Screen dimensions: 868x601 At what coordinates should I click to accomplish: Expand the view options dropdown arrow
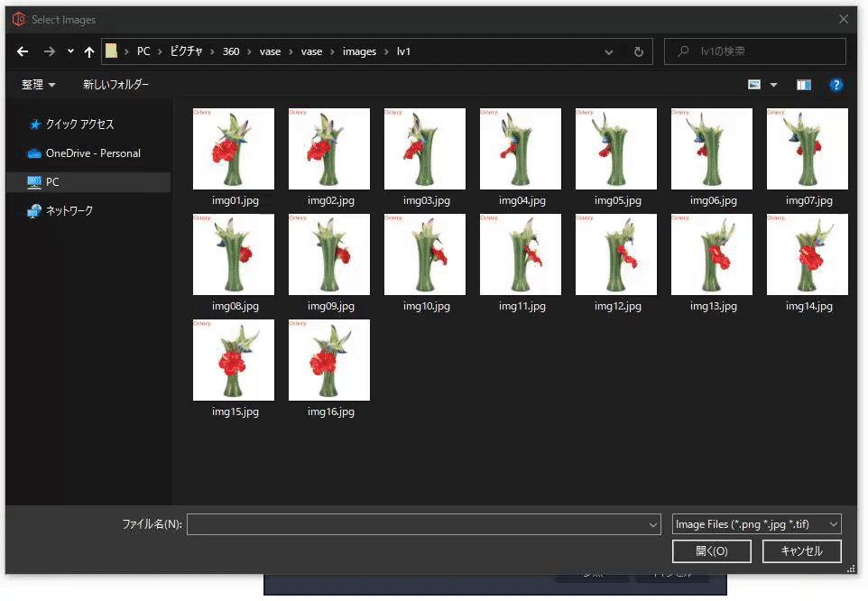point(773,85)
